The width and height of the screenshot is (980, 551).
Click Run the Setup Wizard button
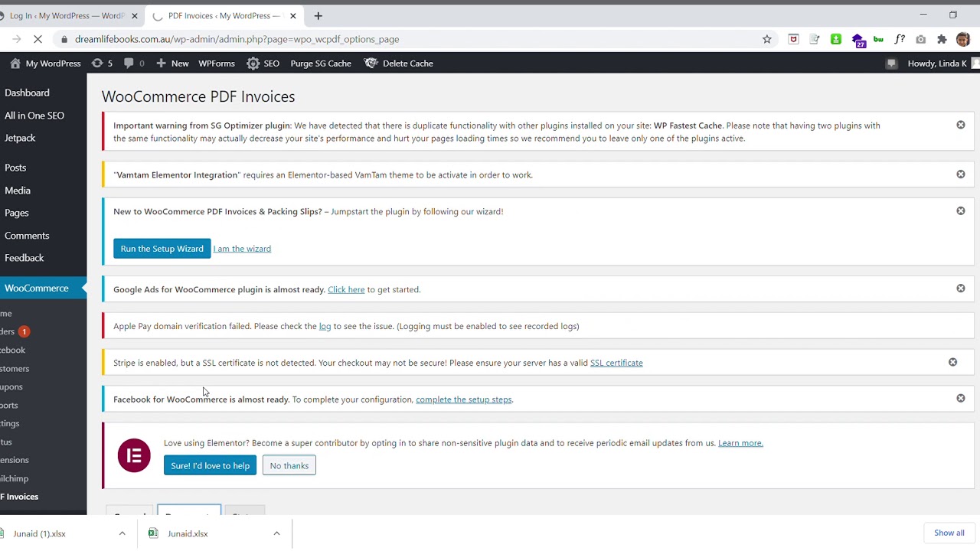tap(162, 249)
